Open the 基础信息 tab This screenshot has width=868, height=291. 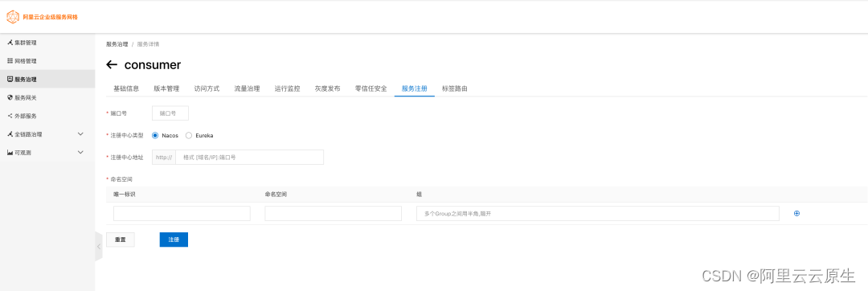126,88
